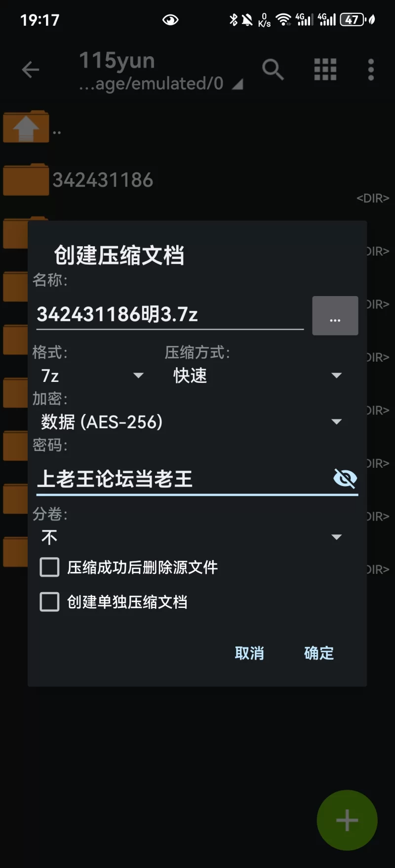Toggle password visibility eye icon
The image size is (395, 868).
point(345,478)
